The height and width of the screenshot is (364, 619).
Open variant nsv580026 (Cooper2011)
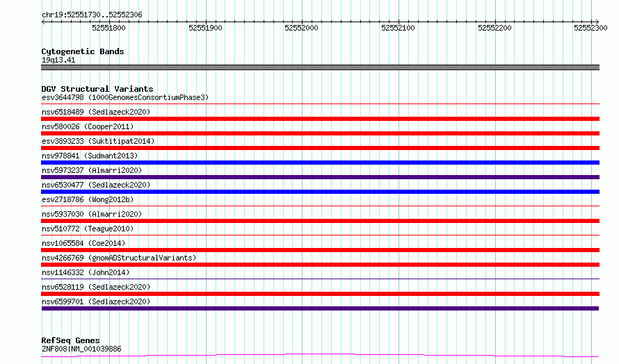click(88, 126)
